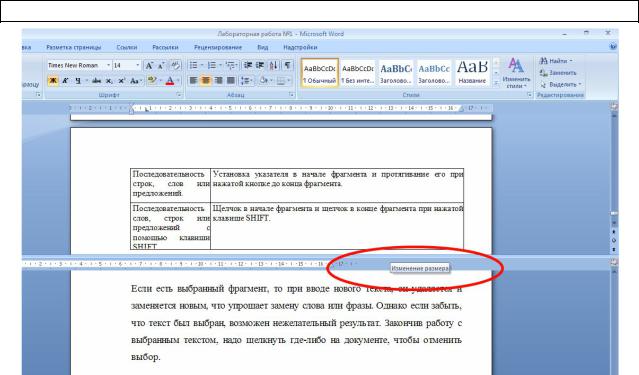
Task: Click Выделить button
Action: coord(560,84)
